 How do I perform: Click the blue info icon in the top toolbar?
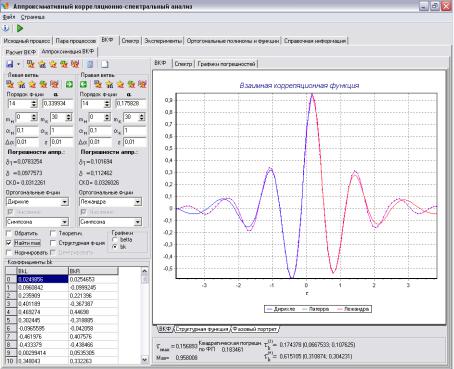pos(6,28)
